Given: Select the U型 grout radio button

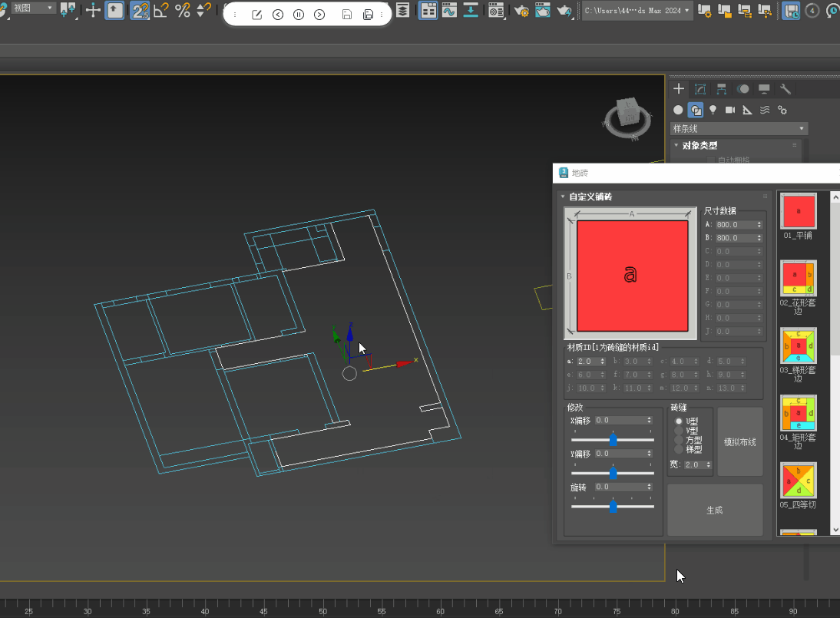Looking at the screenshot, I should [x=679, y=421].
